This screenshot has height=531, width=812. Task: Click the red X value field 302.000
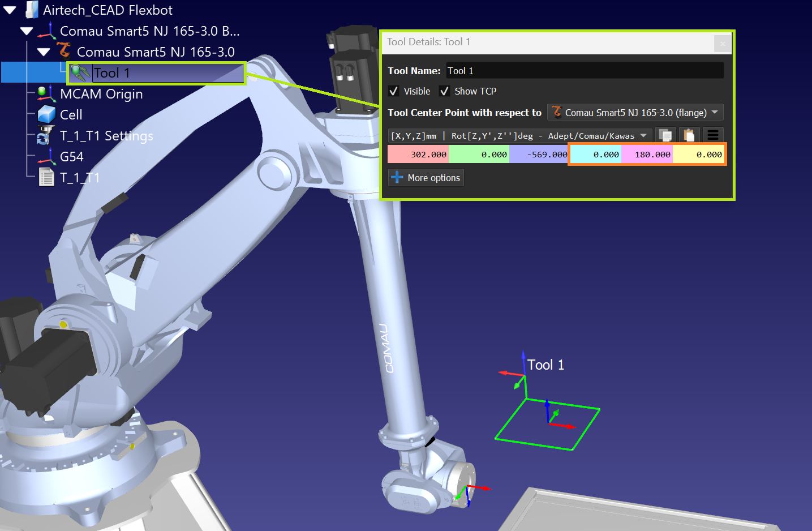(x=418, y=155)
